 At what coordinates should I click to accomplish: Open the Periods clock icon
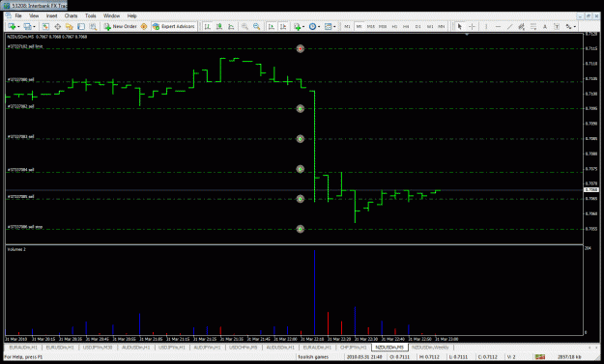pos(312,26)
